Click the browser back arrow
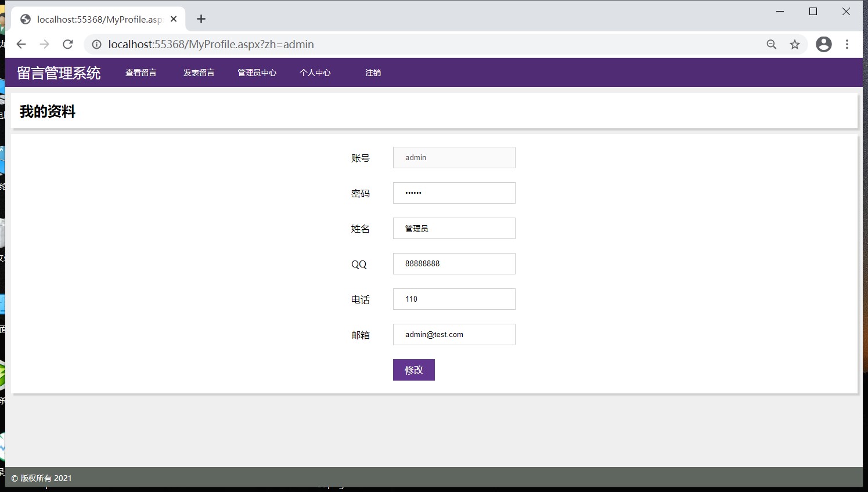The width and height of the screenshot is (868, 492). 21,45
